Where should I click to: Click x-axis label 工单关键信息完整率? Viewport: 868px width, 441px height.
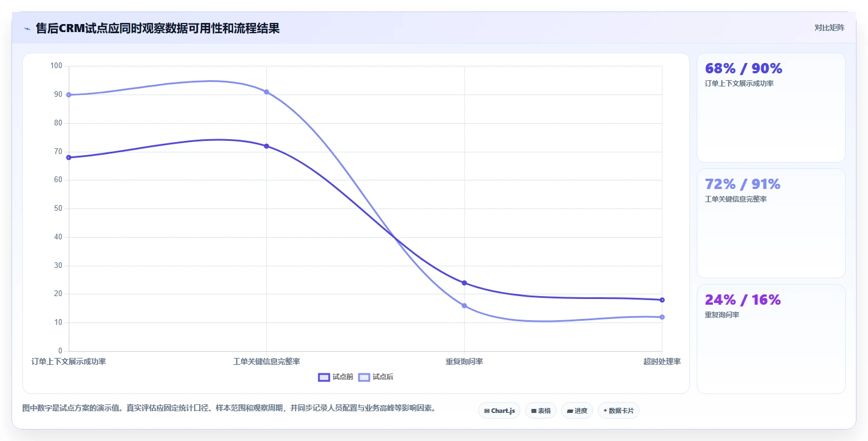coord(266,361)
